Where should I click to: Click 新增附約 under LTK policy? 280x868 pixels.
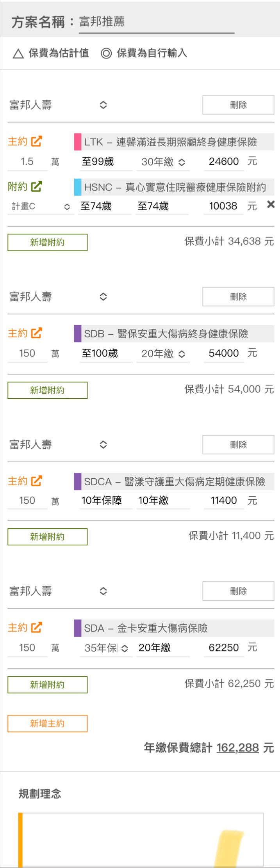(x=47, y=242)
